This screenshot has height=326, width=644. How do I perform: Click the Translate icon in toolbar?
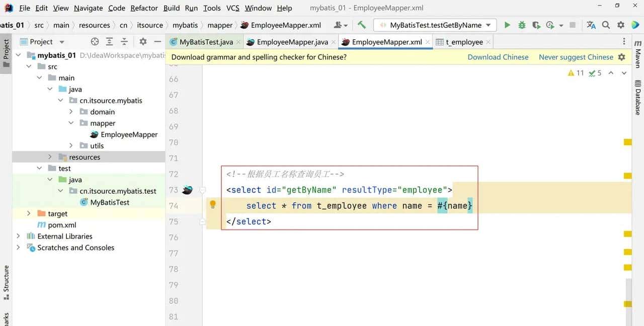pyautogui.click(x=591, y=24)
